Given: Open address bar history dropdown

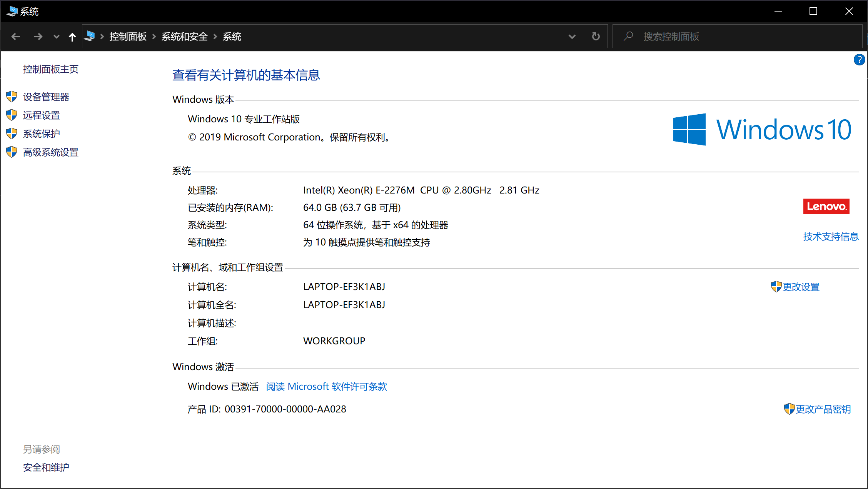Looking at the screenshot, I should click(x=572, y=37).
